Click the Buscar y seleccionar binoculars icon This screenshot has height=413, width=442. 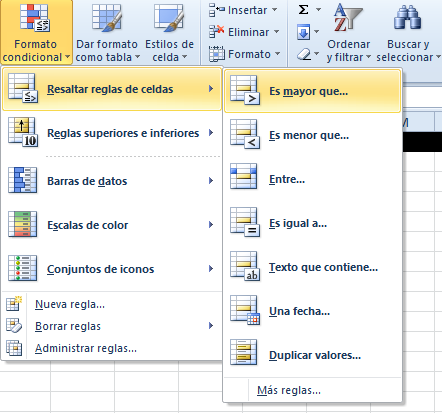(407, 18)
